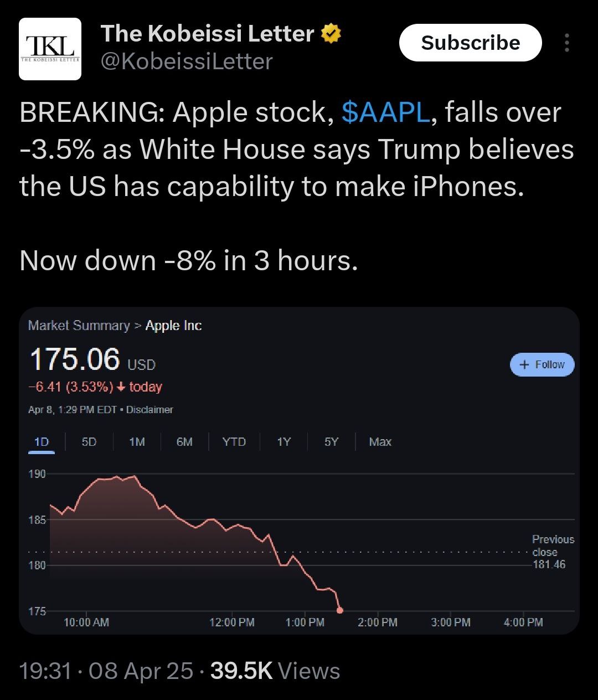
Task: Click the Subscribe button
Action: pyautogui.click(x=470, y=43)
